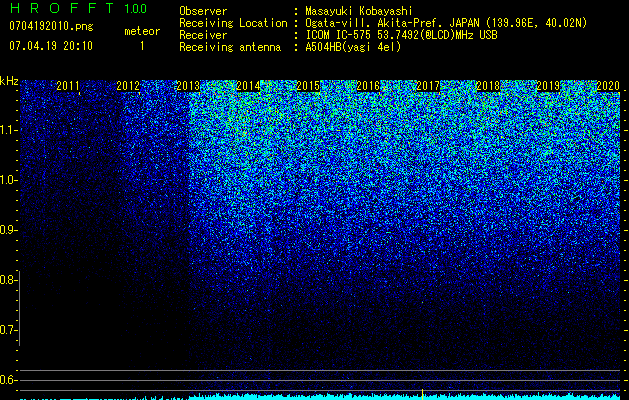The width and height of the screenshot is (629, 400).
Task: Click the 0.6 kHz axis label
Action: [x=8, y=380]
